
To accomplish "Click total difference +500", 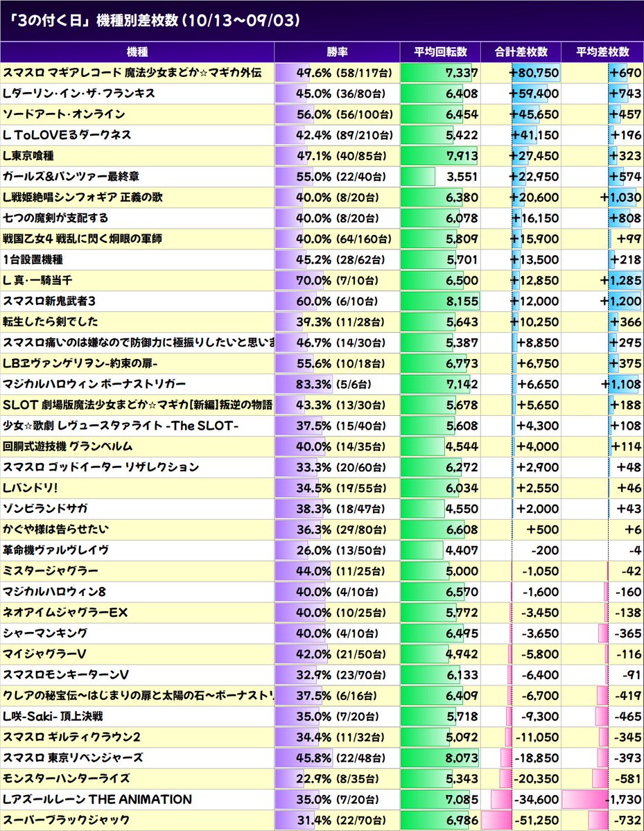I will (542, 530).
